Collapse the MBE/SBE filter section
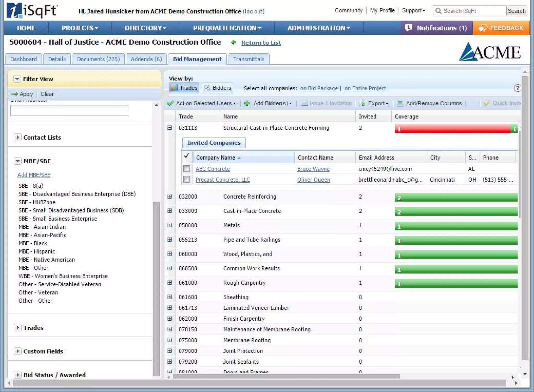 [x=17, y=161]
